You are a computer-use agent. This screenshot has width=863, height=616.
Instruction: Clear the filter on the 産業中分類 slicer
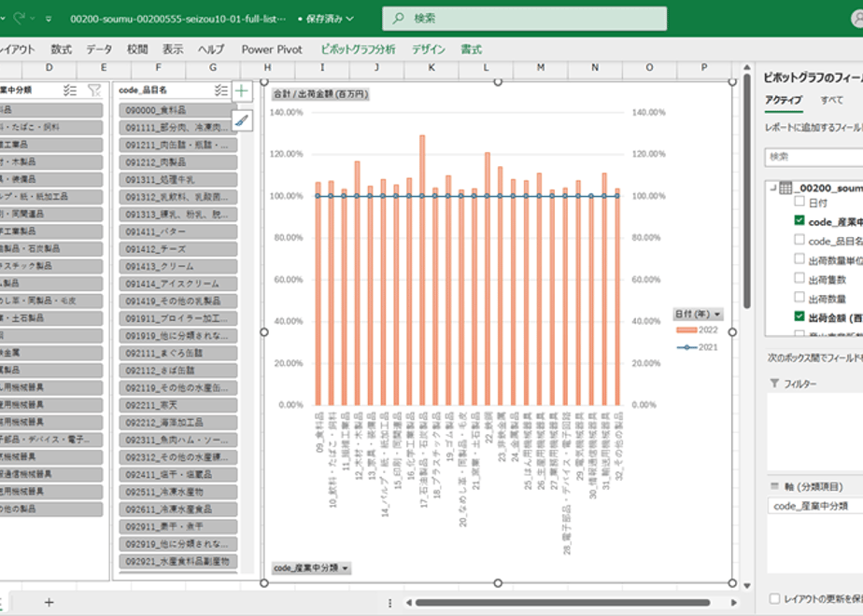(94, 91)
